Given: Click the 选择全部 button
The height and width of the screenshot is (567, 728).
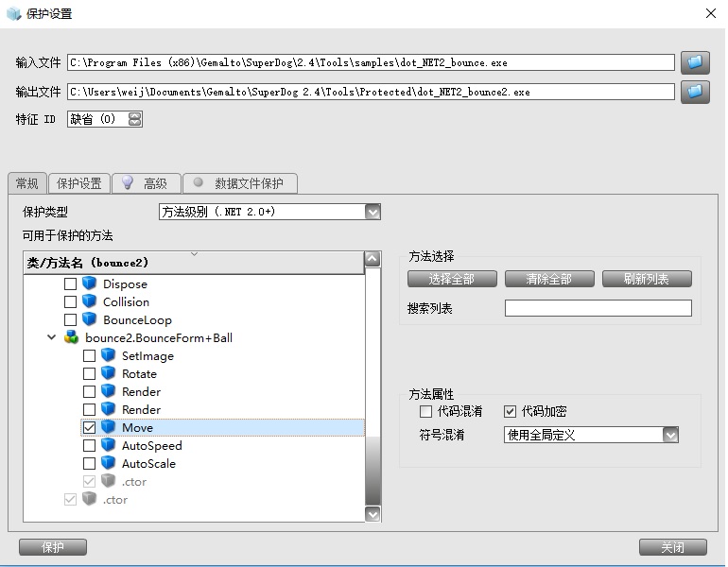Looking at the screenshot, I should point(451,279).
